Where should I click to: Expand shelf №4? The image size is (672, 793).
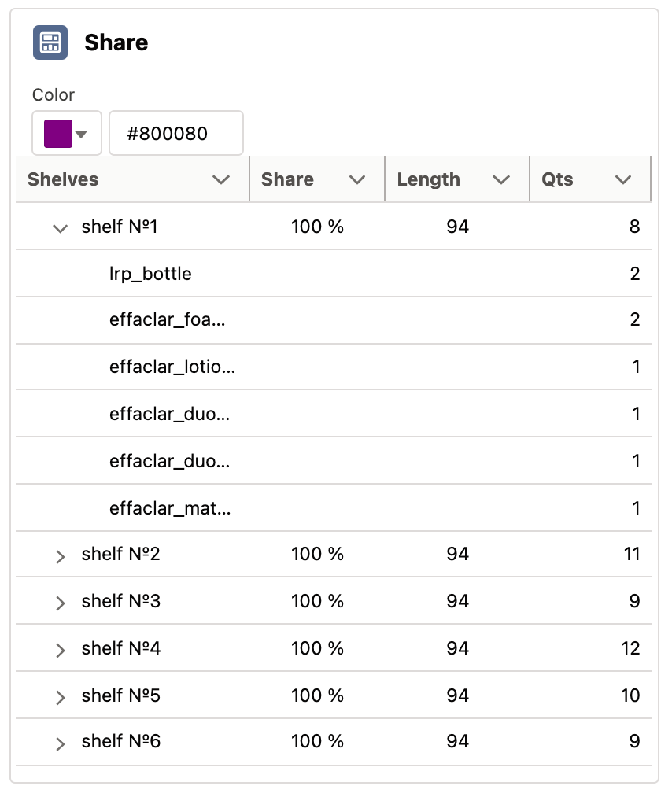click(59, 648)
